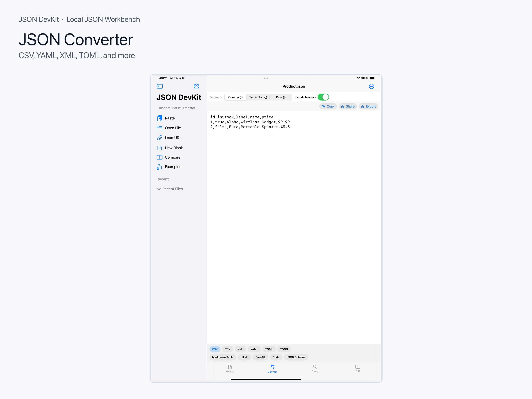532x399 pixels.
Task: Select Load URL in sidebar
Action: click(179, 138)
